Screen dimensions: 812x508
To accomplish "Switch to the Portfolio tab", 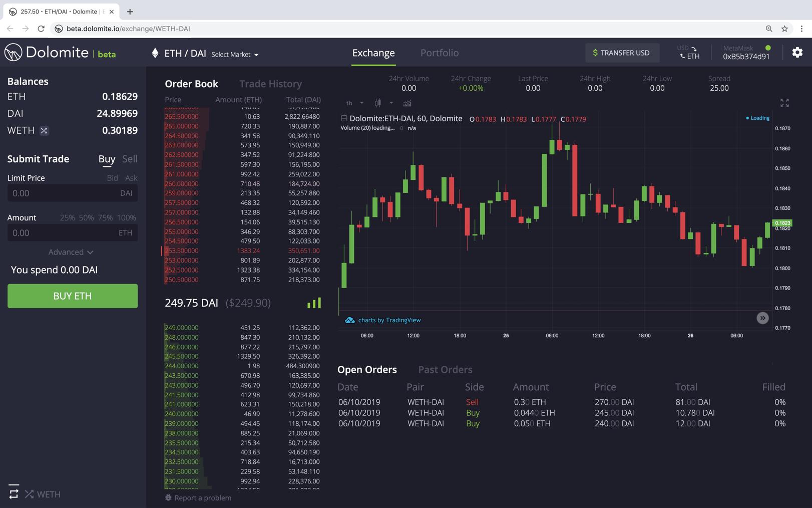I will 439,53.
